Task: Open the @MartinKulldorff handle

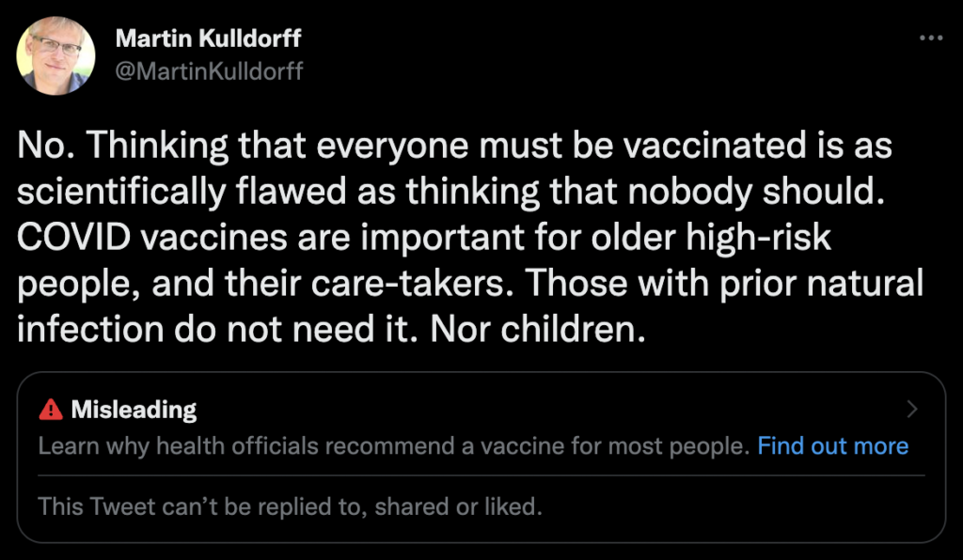Action: coord(209,70)
